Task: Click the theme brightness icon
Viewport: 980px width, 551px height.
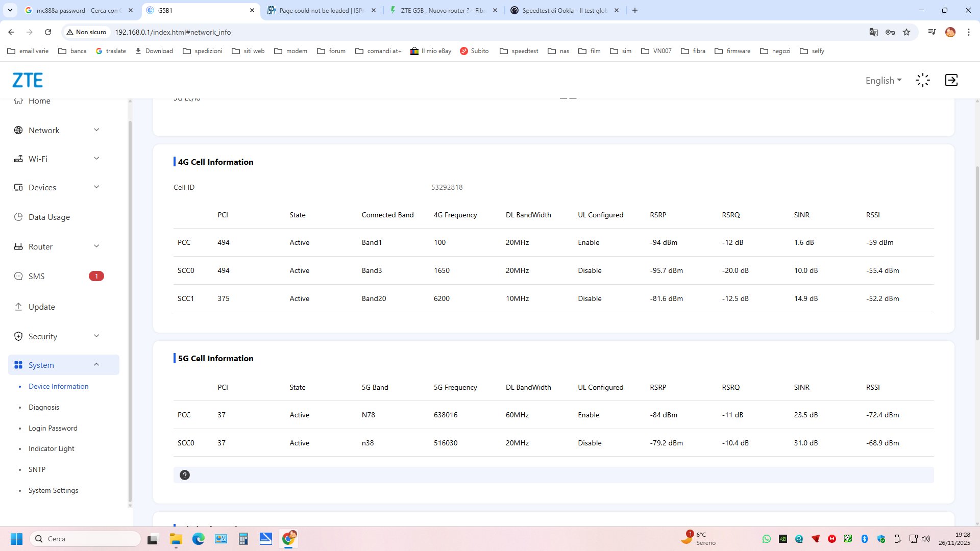Action: click(922, 80)
